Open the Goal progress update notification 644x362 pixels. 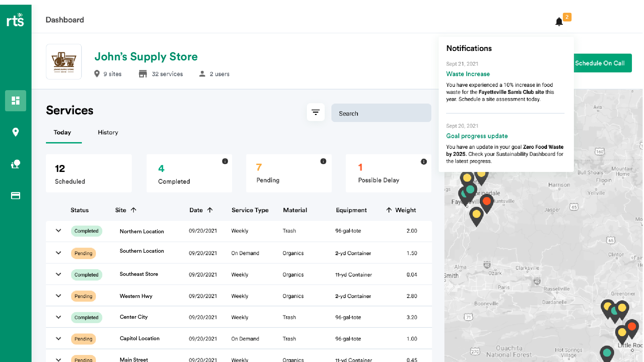tap(477, 136)
